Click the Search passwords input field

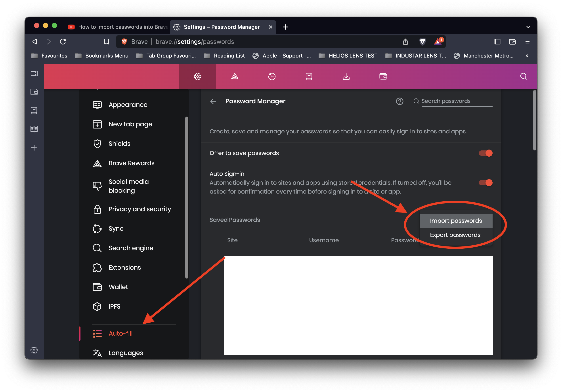(x=457, y=101)
